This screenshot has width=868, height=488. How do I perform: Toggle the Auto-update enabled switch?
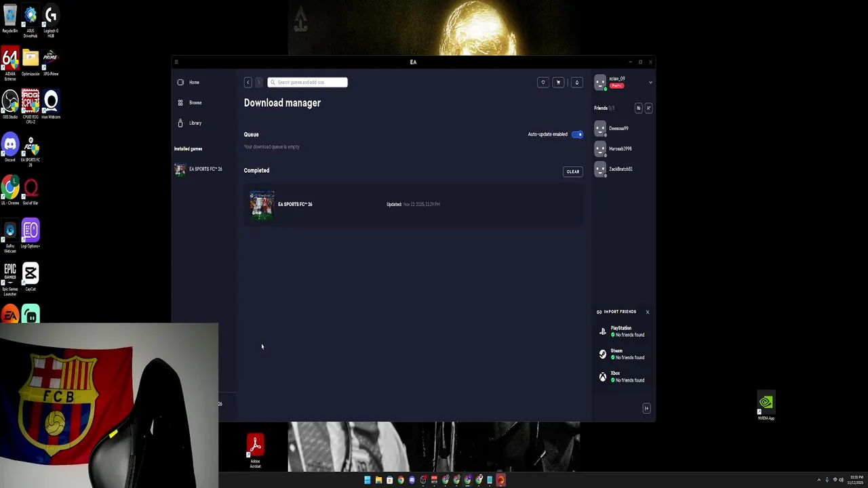(x=577, y=134)
